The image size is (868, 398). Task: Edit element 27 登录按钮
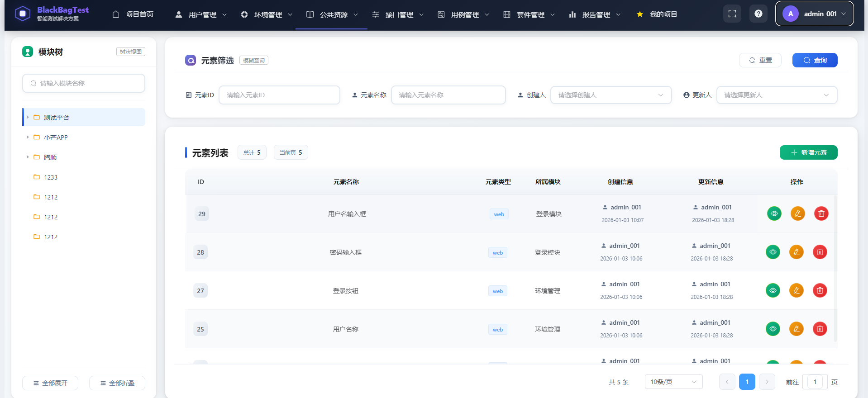click(x=796, y=290)
